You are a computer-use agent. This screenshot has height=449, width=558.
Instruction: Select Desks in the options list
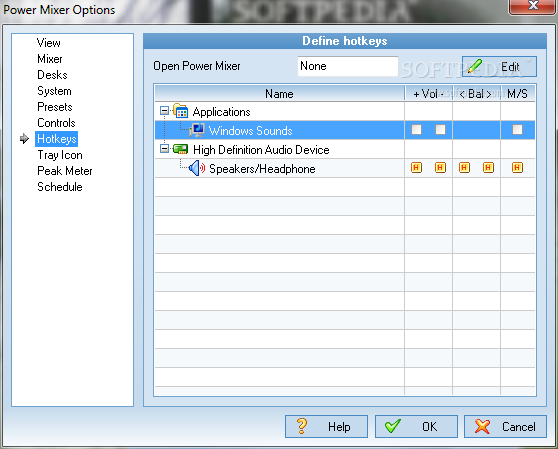(x=52, y=75)
